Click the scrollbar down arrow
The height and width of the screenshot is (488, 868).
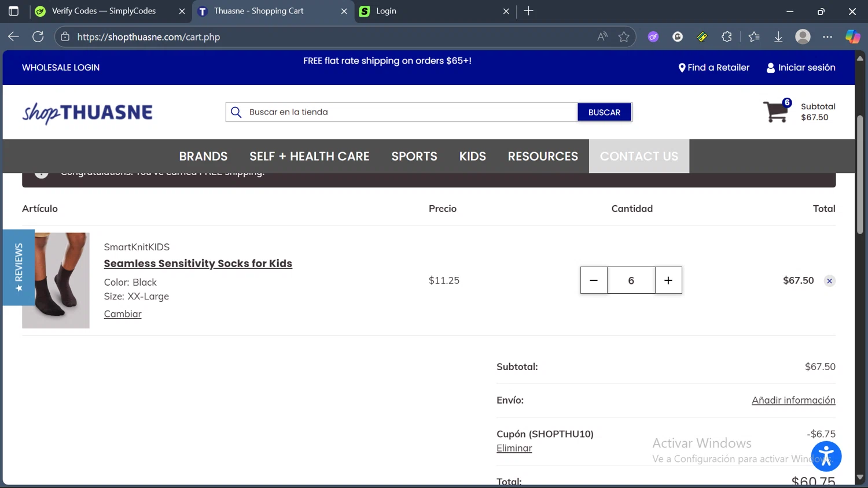860,477
